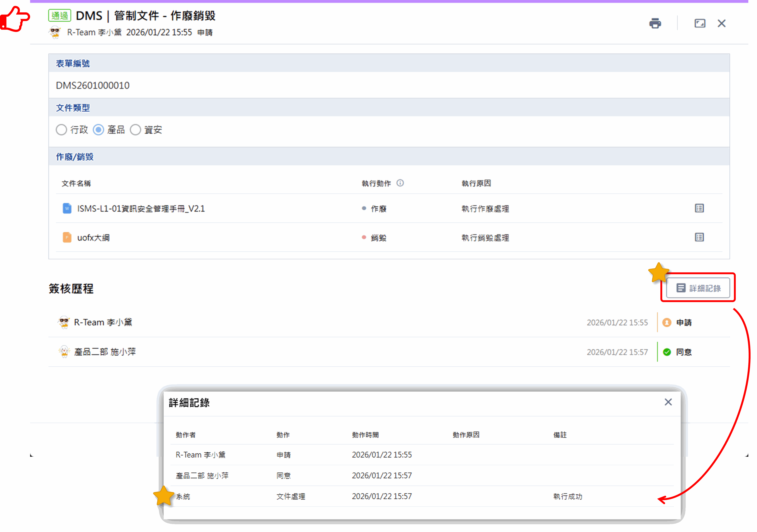Select the 產品 radio option
Image resolution: width=757 pixels, height=532 pixels.
98,130
